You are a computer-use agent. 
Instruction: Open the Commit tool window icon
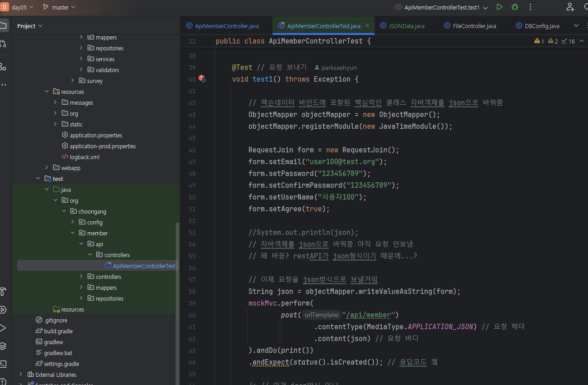pyautogui.click(x=3, y=44)
